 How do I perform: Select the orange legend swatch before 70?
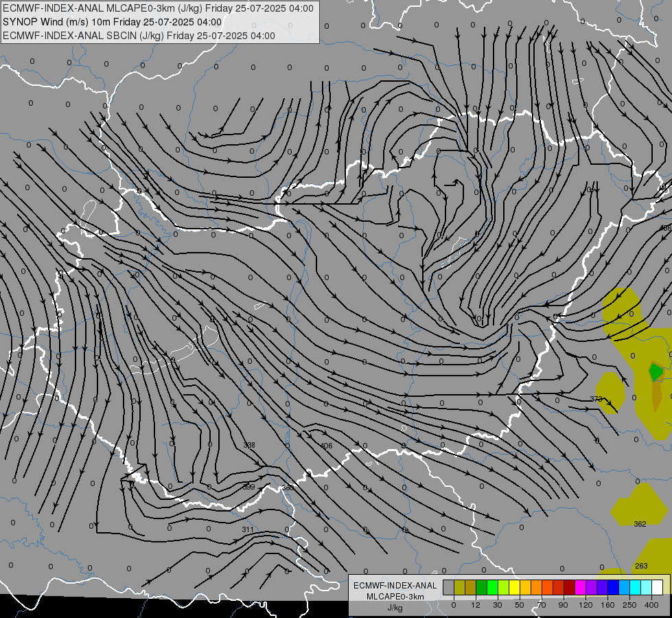pos(537,588)
